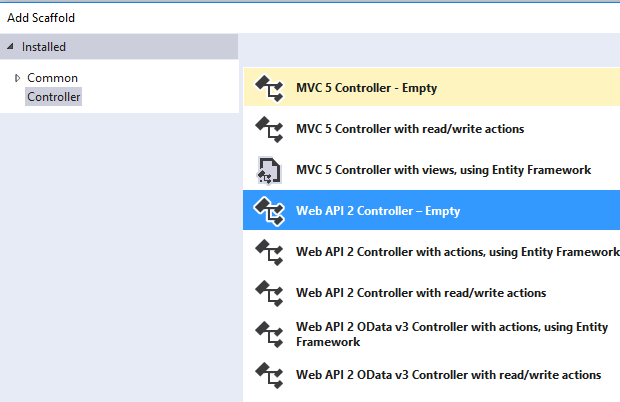Select the Common category label
The image size is (620, 402).
(x=52, y=78)
